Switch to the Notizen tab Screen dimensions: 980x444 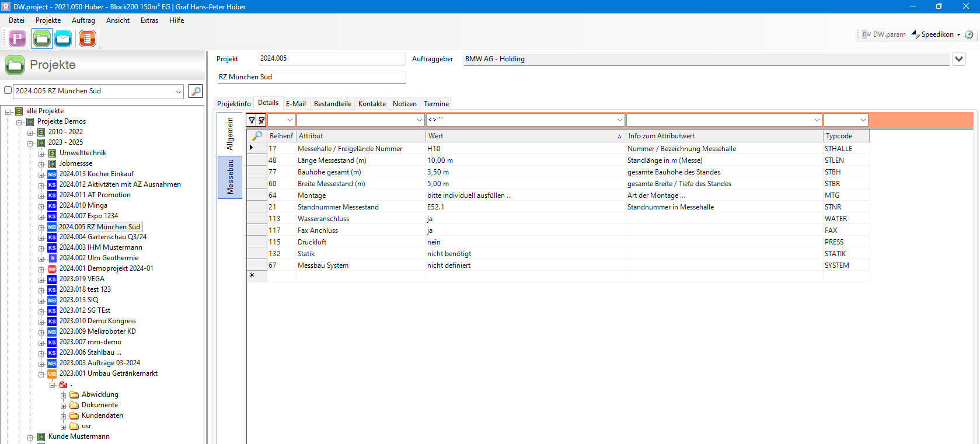404,104
